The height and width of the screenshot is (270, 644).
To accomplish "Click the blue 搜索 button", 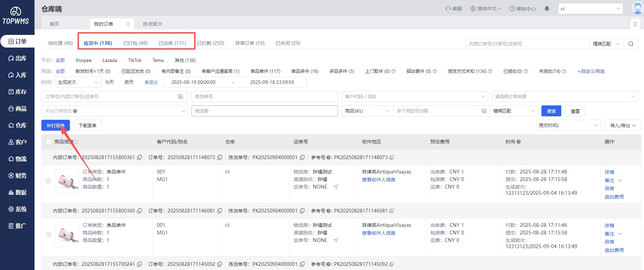I will pos(551,111).
